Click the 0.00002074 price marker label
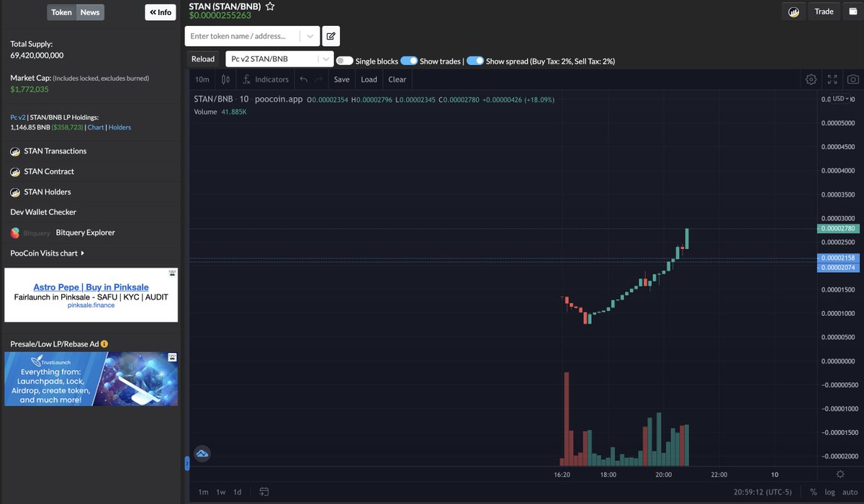The height and width of the screenshot is (504, 864). coord(839,267)
